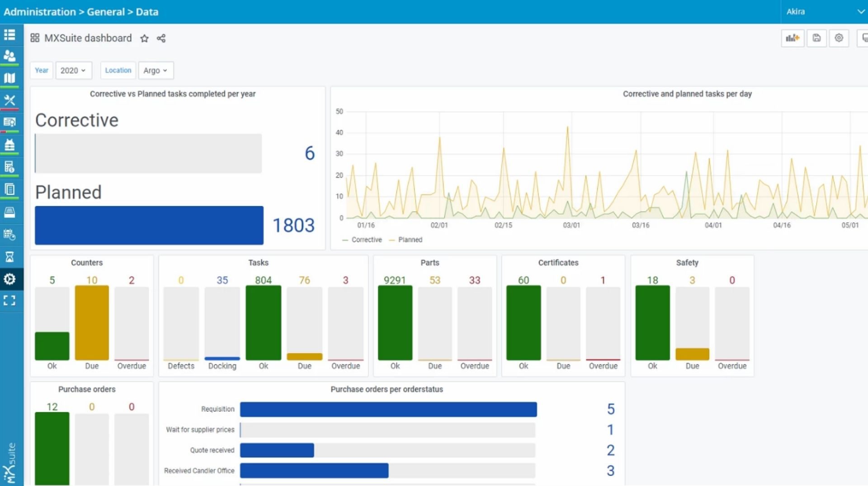Image resolution: width=868 pixels, height=486 pixels.
Task: Save the dashboard with the floppy disk icon
Action: pyautogui.click(x=816, y=38)
